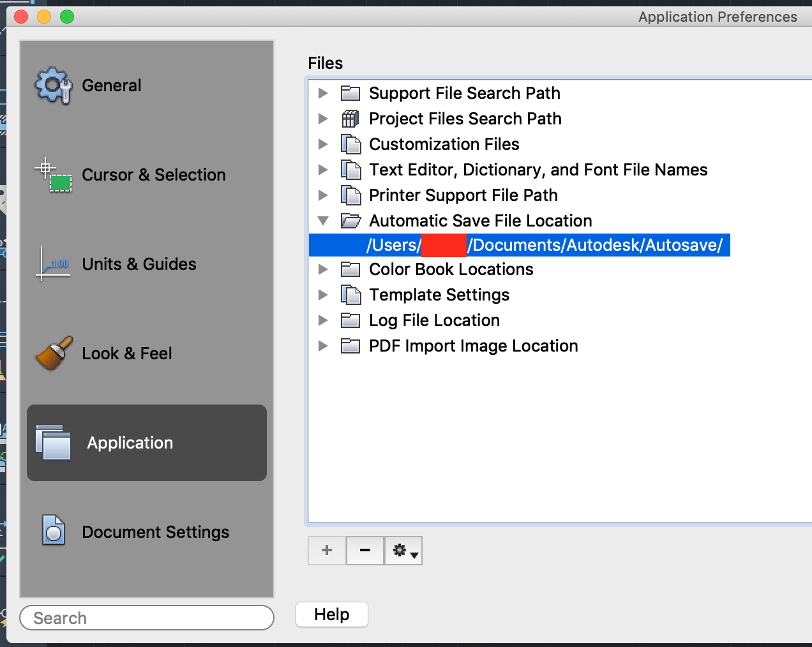This screenshot has width=812, height=647.
Task: Expand Support File Search Path node
Action: point(323,93)
